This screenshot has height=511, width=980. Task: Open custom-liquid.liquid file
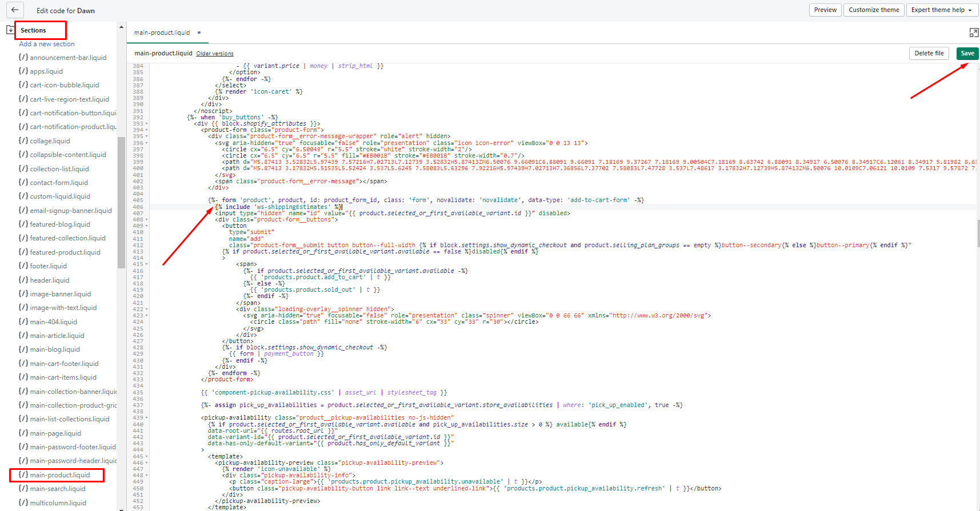click(60, 196)
